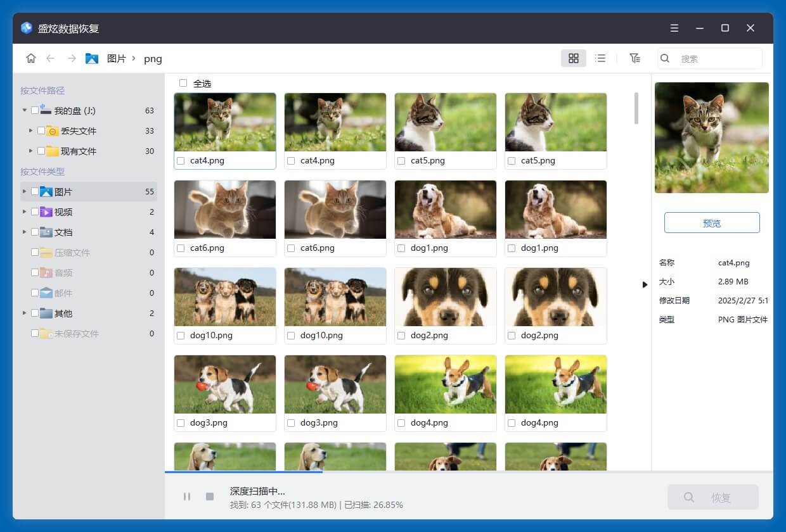
Task: Click the 恢复 recover button
Action: (x=712, y=498)
